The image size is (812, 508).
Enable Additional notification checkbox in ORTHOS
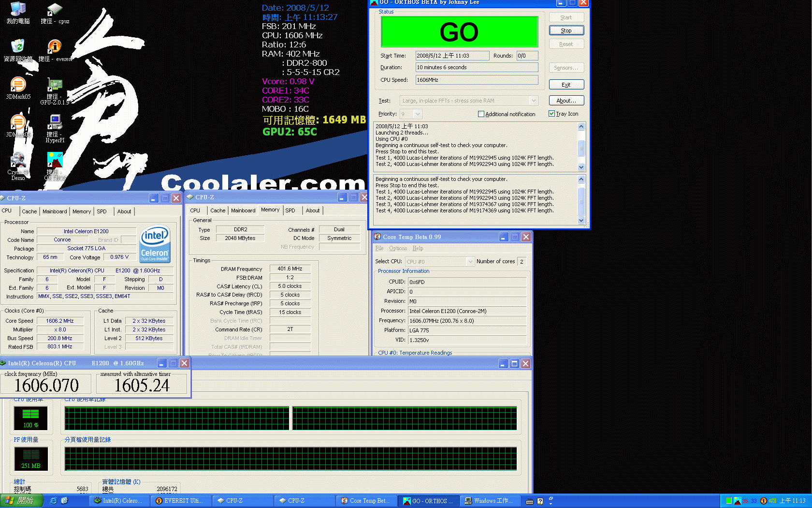coord(481,114)
